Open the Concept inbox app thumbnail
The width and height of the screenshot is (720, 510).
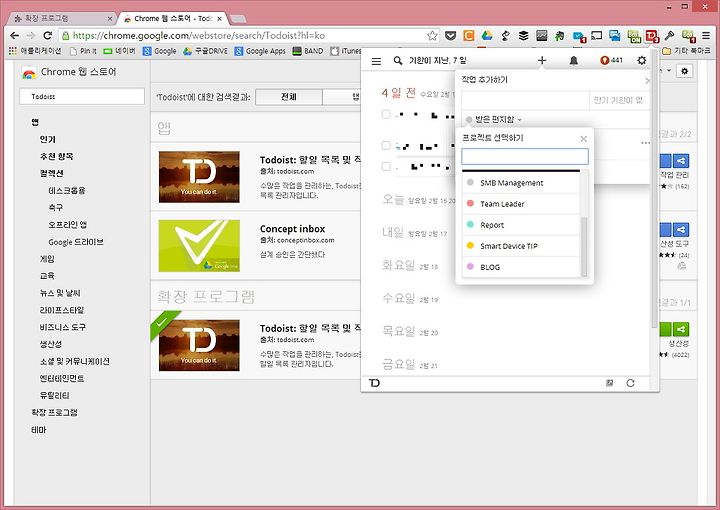[x=199, y=246]
